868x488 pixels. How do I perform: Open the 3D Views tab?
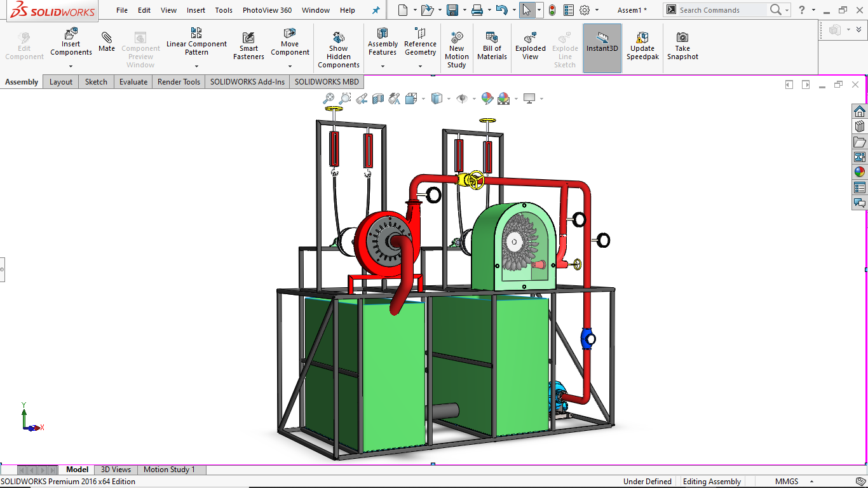(116, 470)
